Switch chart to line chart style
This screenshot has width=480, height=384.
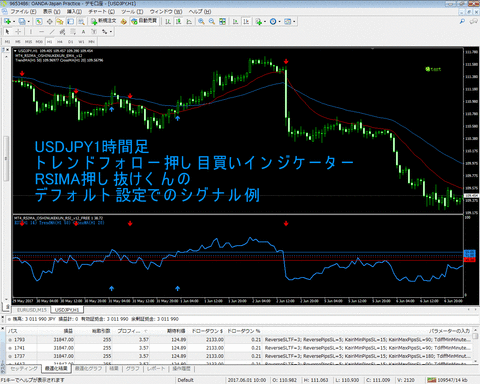click(189, 21)
